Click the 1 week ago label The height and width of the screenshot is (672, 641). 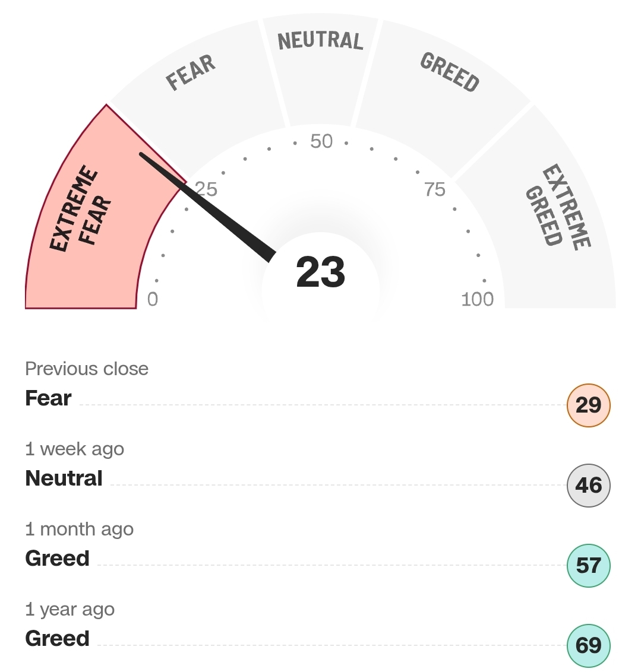(x=74, y=449)
